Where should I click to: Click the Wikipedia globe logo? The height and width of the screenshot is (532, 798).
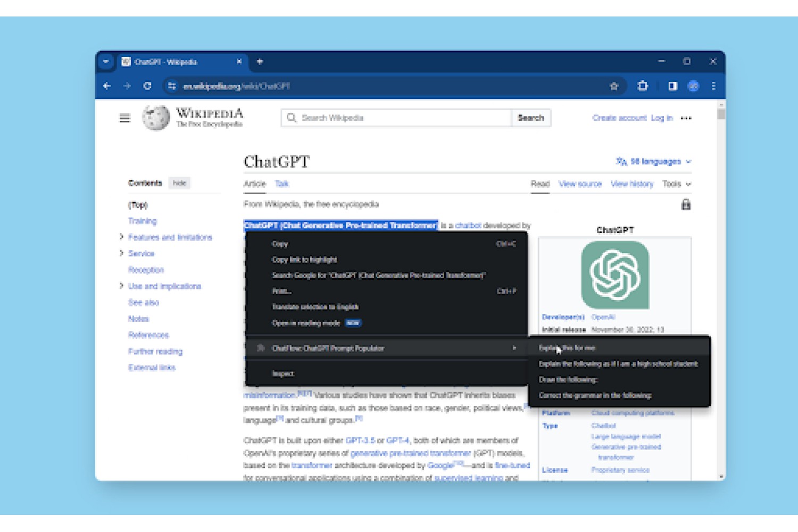[x=156, y=118]
